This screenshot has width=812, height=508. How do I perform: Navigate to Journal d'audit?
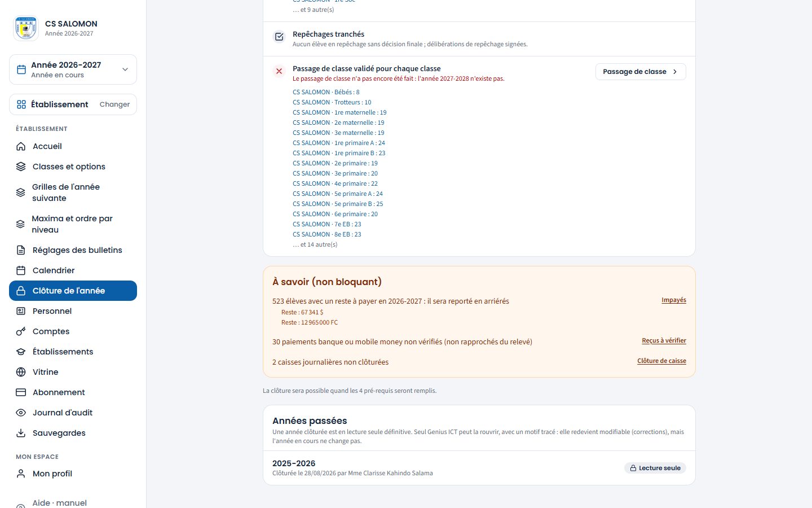73,413
